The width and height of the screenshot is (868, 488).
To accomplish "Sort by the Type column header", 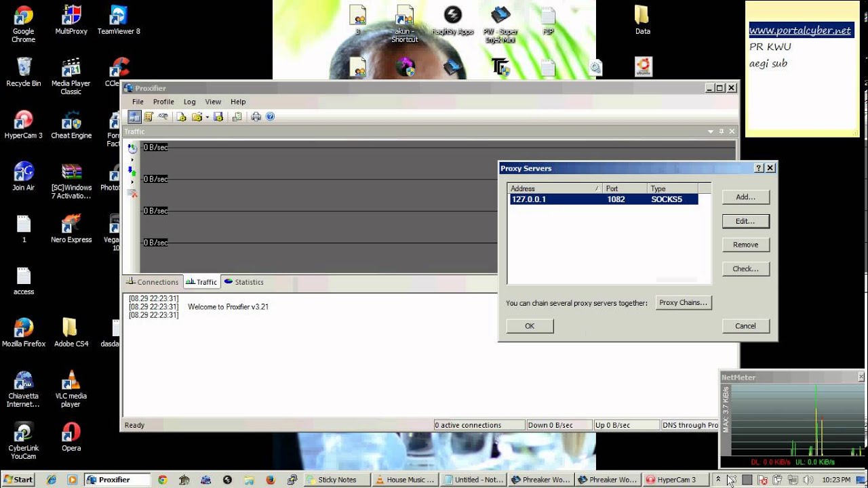I will point(672,188).
